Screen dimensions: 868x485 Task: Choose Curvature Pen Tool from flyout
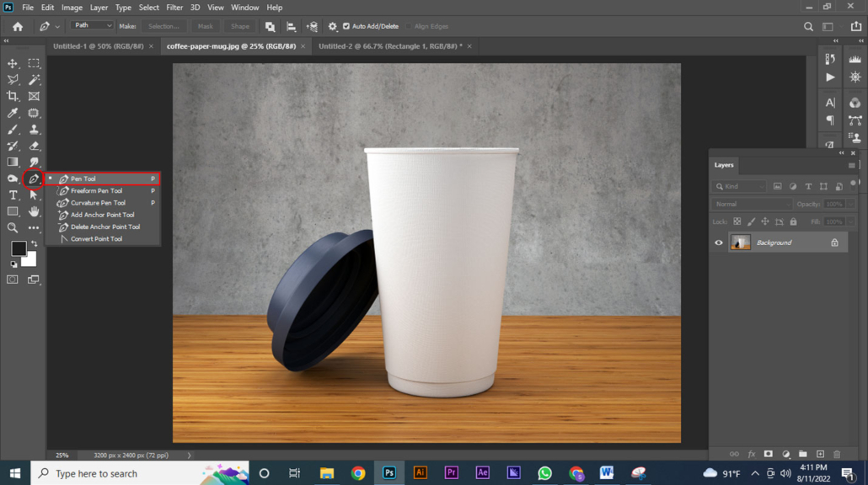(x=98, y=203)
